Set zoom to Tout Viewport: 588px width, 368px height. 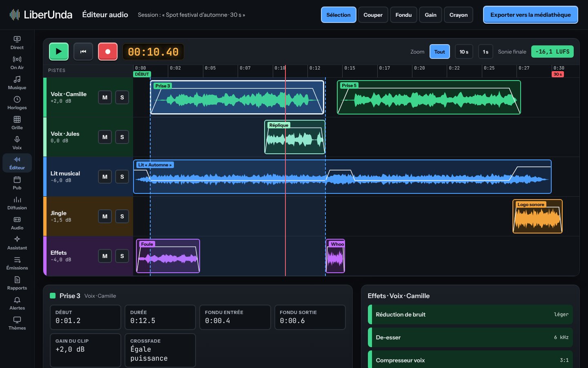440,52
